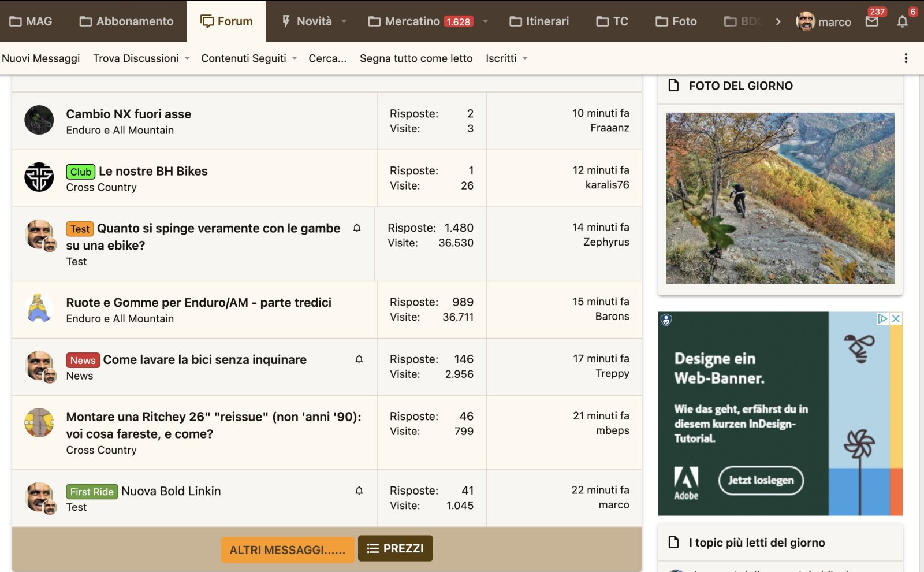This screenshot has width=924, height=572.
Task: Click avatar of Cambio NX thread author
Action: 39,120
